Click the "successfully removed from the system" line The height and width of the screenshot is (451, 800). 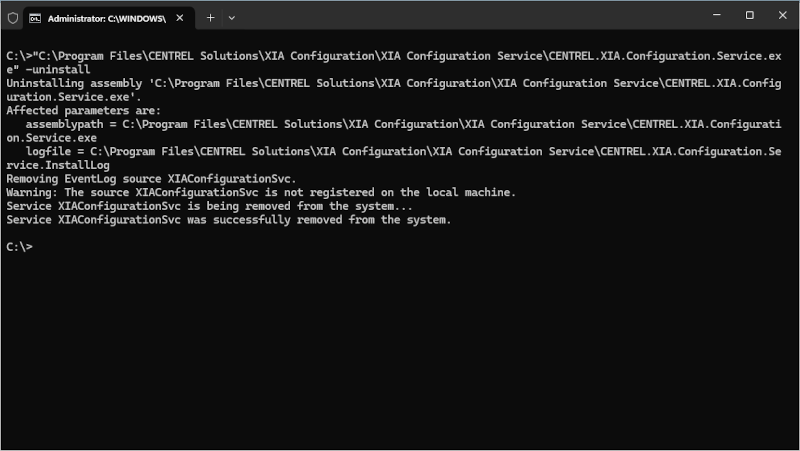tap(228, 220)
